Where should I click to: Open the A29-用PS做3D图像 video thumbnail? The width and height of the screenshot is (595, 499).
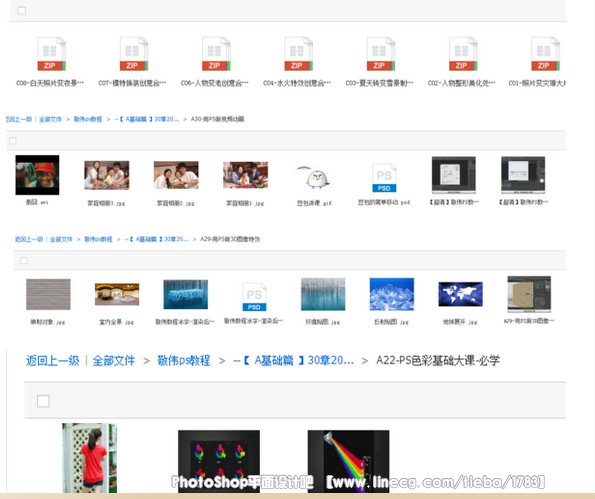point(529,294)
